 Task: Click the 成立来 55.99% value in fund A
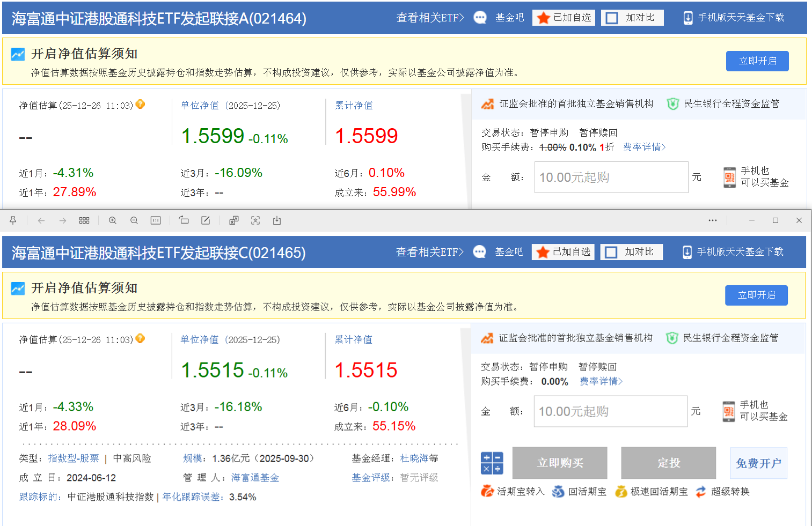(394, 192)
